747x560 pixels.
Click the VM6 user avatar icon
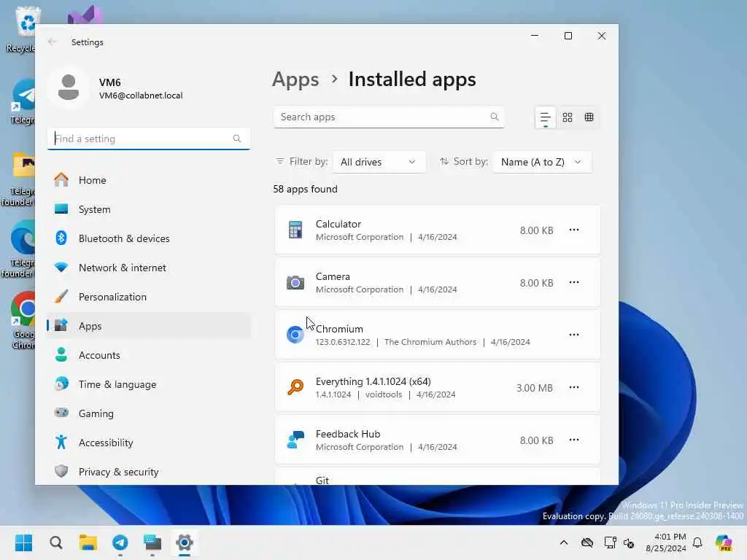click(x=69, y=87)
